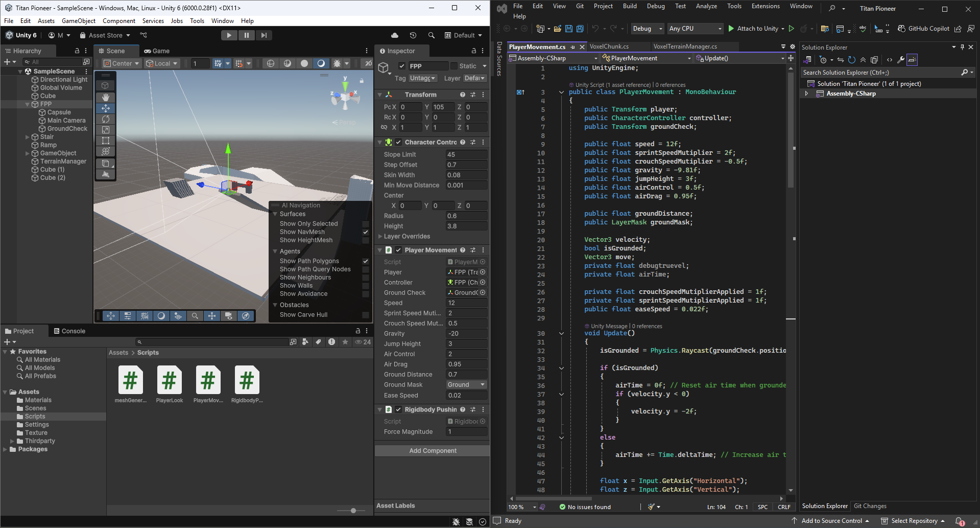The image size is (980, 528).
Task: Click GitHub Copilot button
Action: pos(923,29)
